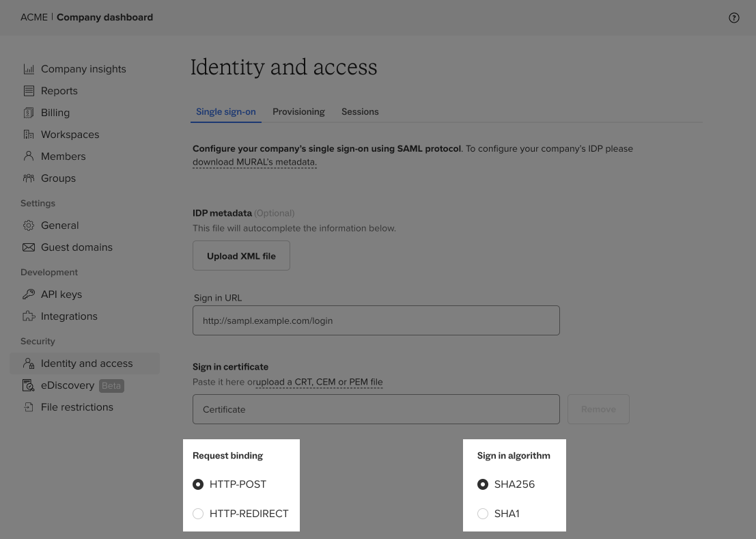Click the File restrictions document icon

(29, 407)
